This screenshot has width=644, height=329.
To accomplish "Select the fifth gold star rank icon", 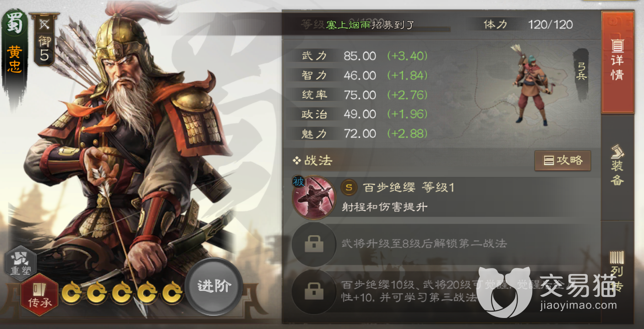I will (x=172, y=293).
